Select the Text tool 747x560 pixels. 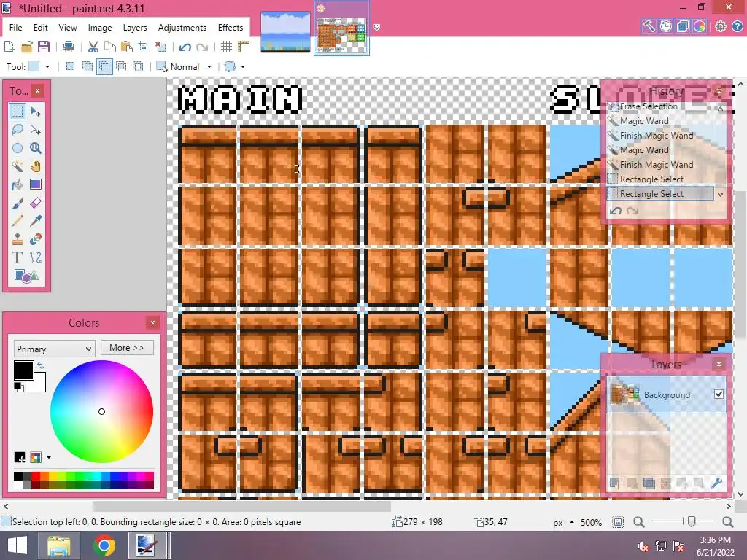18,257
